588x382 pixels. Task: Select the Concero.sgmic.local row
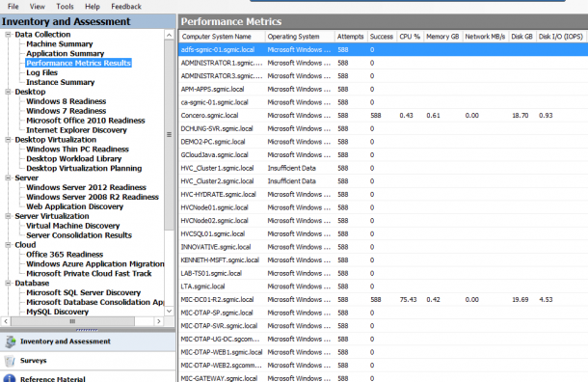tap(384, 115)
